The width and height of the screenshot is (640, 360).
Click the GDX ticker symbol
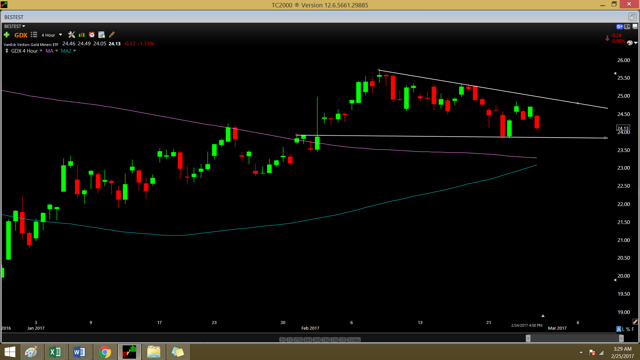click(x=21, y=35)
